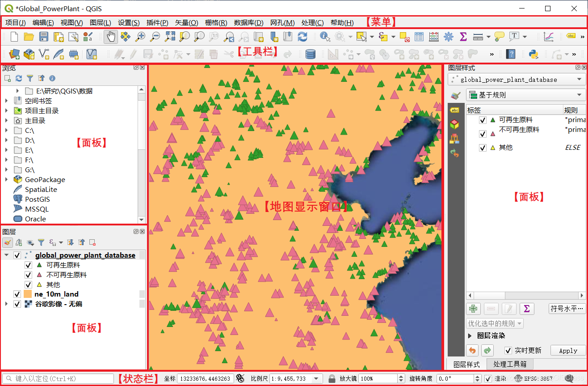Uncheck 其他 rule in layer styling
The width and height of the screenshot is (588, 386).
pyautogui.click(x=483, y=148)
